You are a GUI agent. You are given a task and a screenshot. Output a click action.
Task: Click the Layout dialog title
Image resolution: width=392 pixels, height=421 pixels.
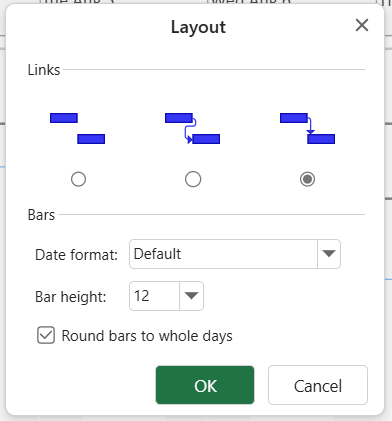(x=198, y=27)
